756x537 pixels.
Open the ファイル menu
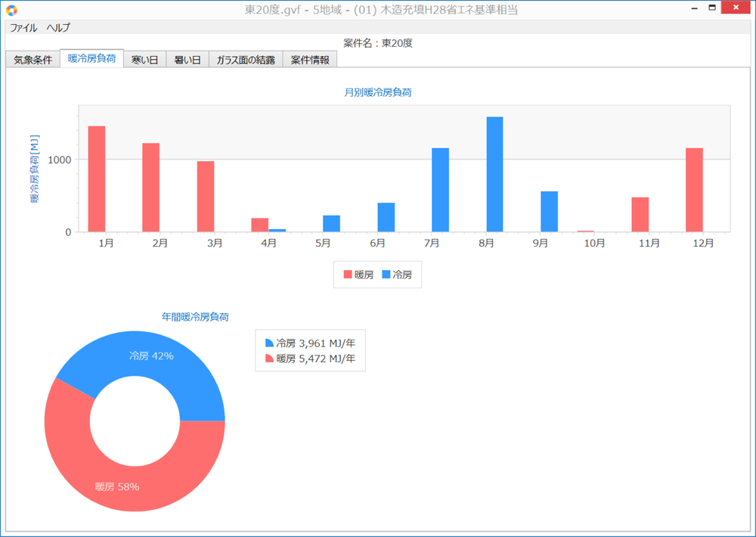coord(23,28)
